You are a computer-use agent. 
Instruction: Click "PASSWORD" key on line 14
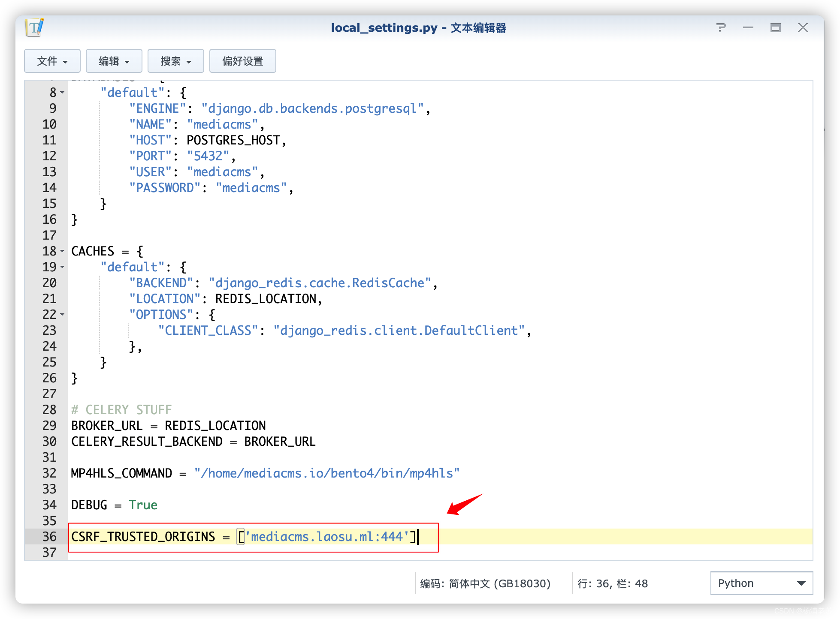(x=165, y=188)
